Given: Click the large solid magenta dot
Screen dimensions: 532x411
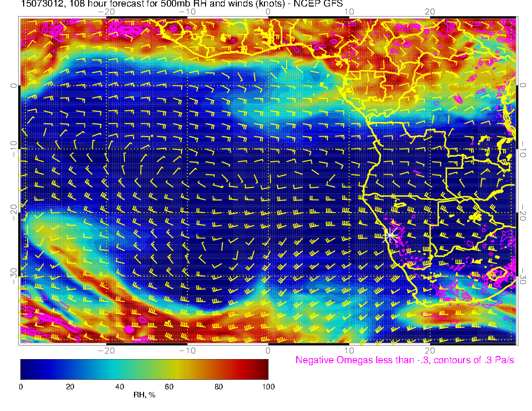Looking at the screenshot, I should tap(129, 329).
